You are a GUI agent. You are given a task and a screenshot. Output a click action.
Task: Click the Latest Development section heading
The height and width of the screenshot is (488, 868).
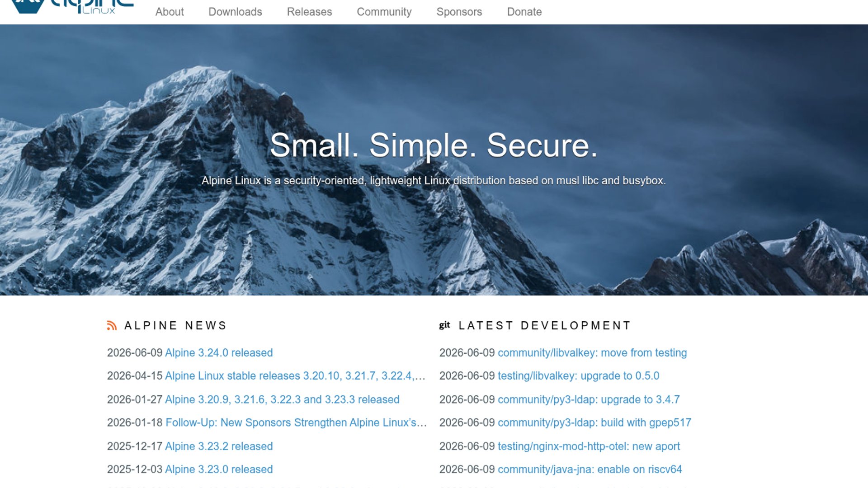coord(544,325)
